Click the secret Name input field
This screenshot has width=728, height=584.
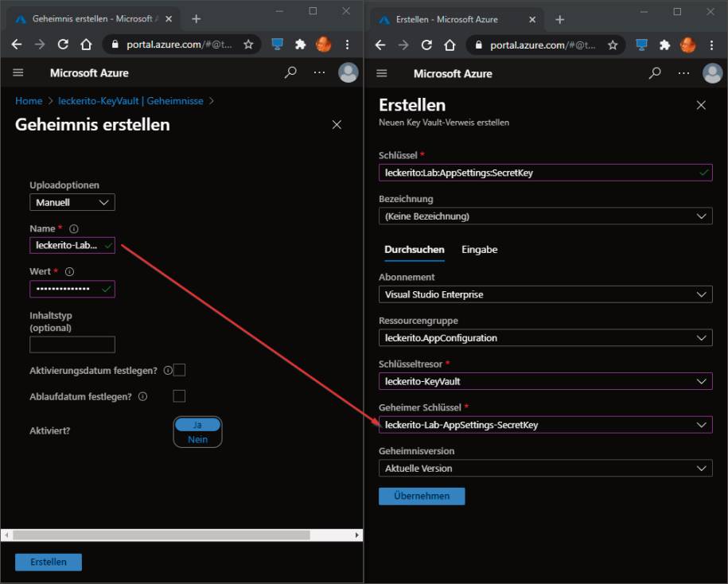[x=72, y=246]
